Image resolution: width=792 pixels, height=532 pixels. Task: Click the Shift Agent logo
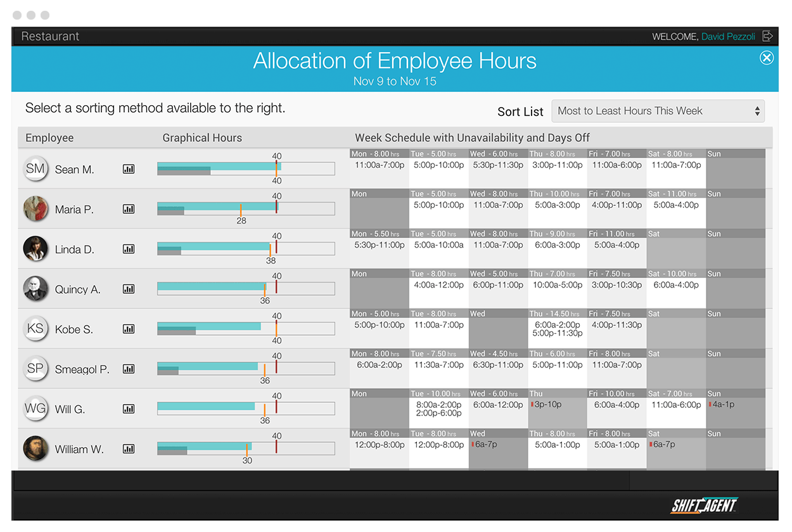coord(704,505)
